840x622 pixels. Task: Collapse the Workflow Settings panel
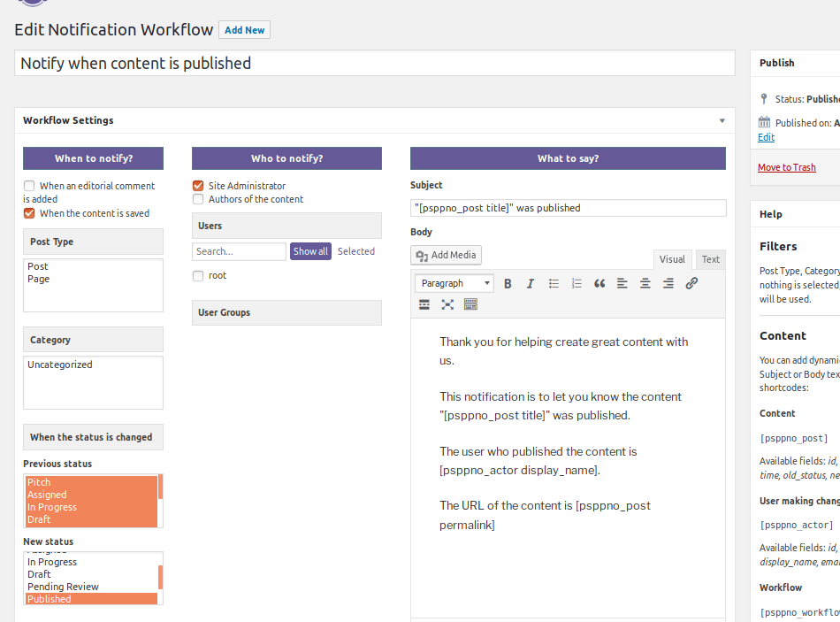tap(722, 120)
